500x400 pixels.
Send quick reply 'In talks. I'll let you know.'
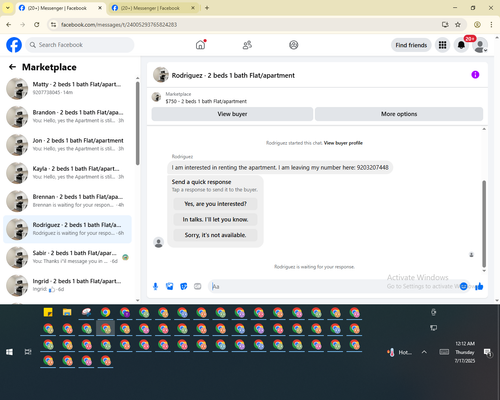tap(215, 219)
